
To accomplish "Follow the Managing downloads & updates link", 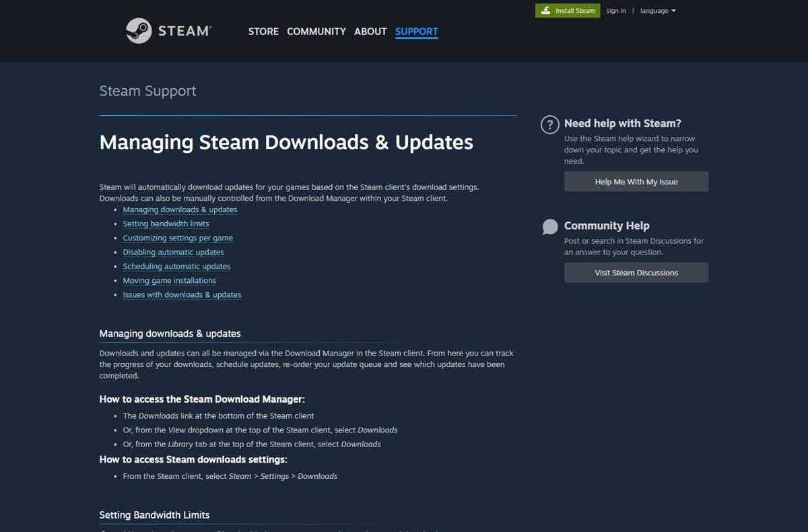I will click(x=180, y=209).
